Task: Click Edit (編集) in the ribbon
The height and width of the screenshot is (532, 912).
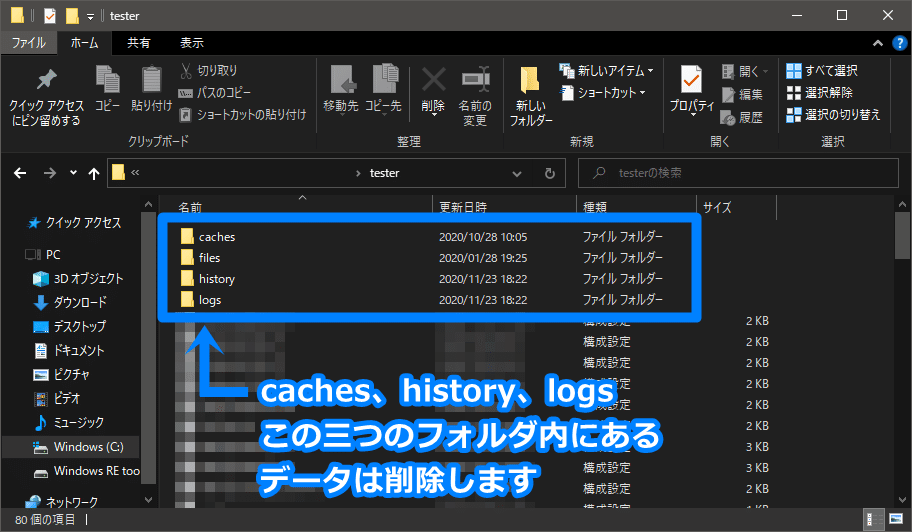Action: pyautogui.click(x=742, y=94)
